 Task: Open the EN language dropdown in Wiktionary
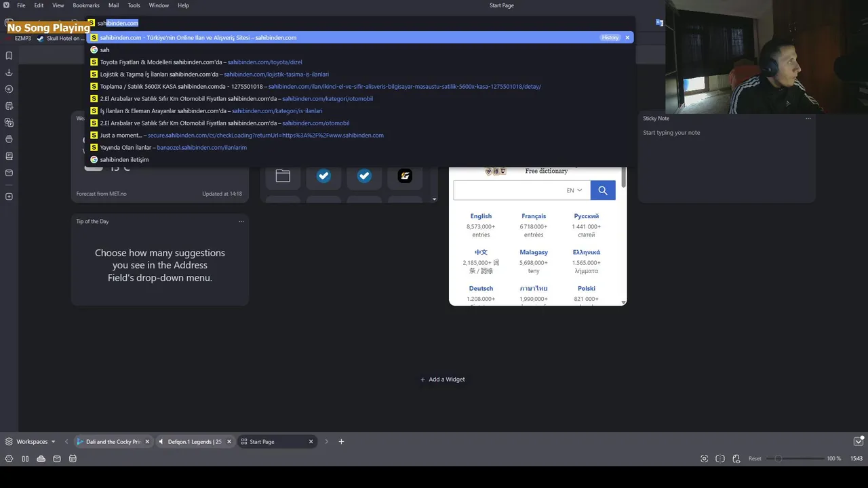point(574,190)
